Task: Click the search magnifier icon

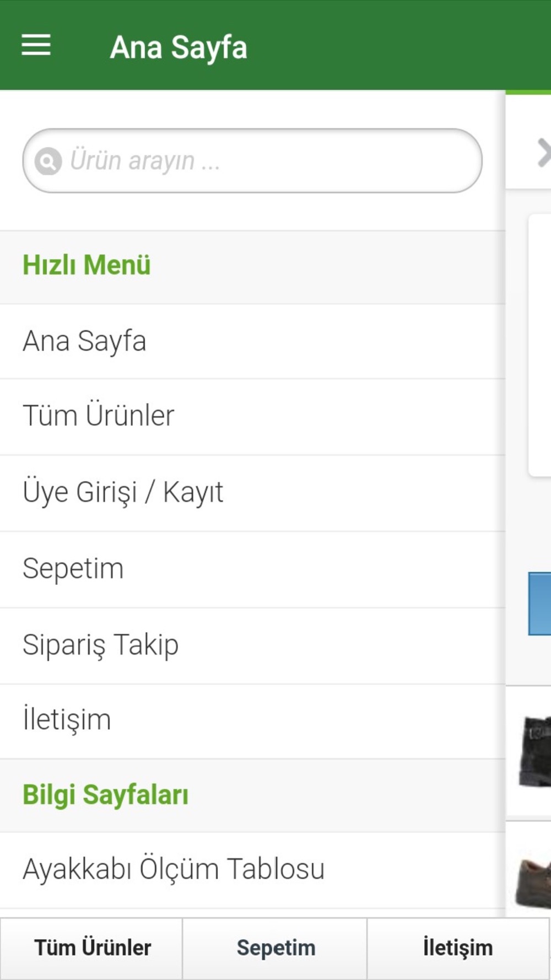Action: (48, 161)
